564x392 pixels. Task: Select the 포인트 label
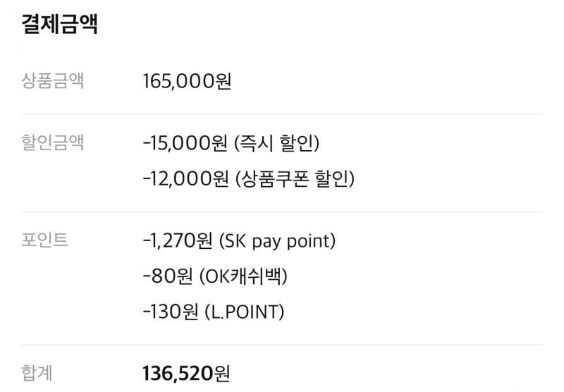[44, 240]
